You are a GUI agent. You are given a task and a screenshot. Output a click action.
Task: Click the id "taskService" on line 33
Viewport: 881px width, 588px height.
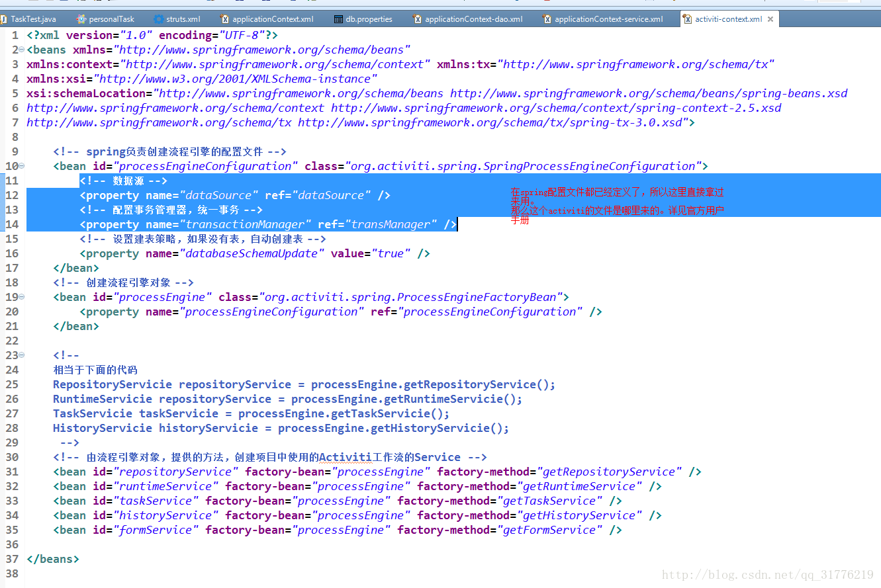click(156, 501)
